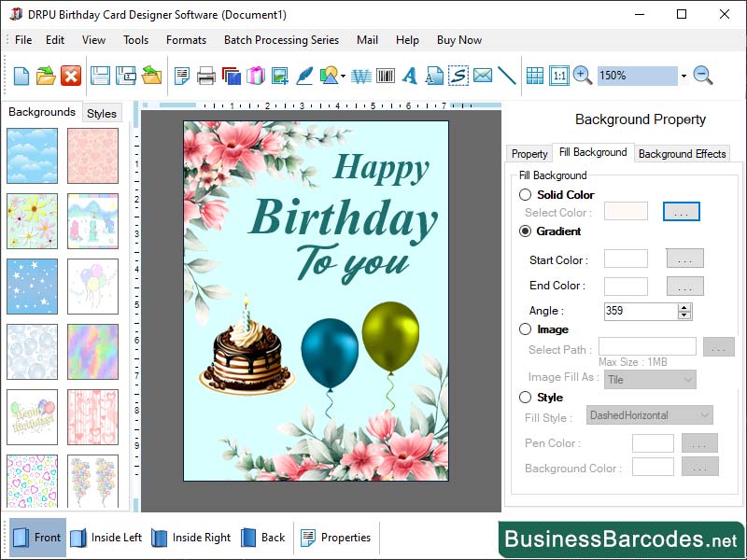The image size is (747, 560).
Task: Open the Properties button at the bottom
Action: point(337,538)
